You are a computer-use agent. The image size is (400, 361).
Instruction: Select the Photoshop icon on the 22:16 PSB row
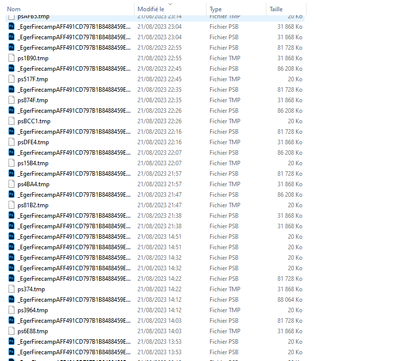pos(12,131)
